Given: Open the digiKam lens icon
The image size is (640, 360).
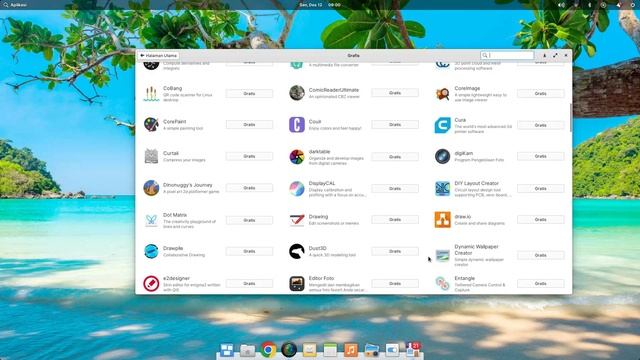Looking at the screenshot, I should (442, 156).
